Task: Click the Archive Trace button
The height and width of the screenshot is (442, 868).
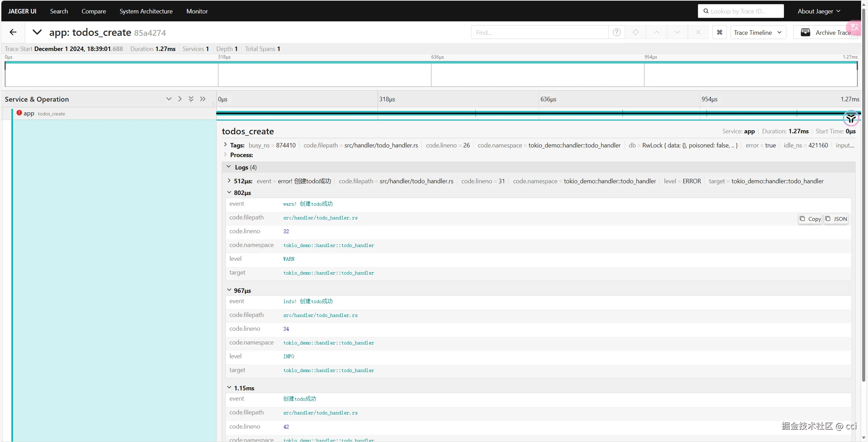Action: [825, 32]
